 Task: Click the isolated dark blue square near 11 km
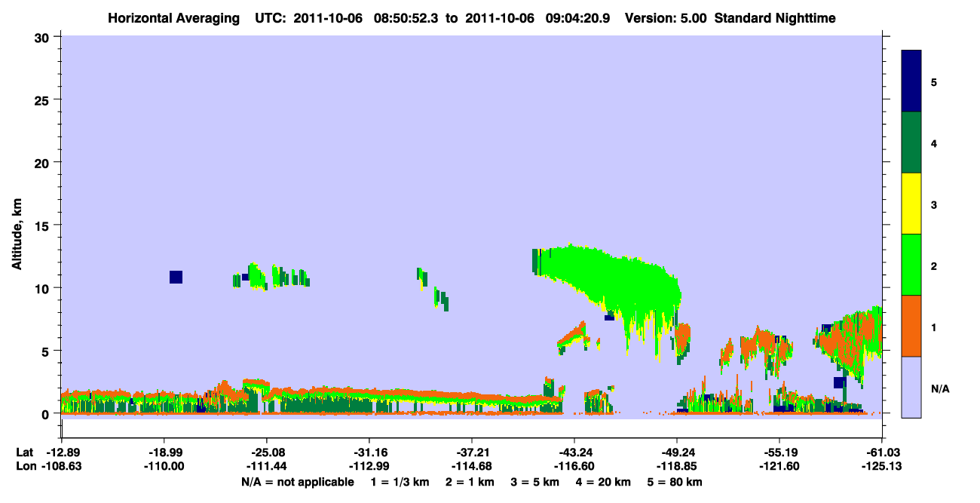pos(176,277)
